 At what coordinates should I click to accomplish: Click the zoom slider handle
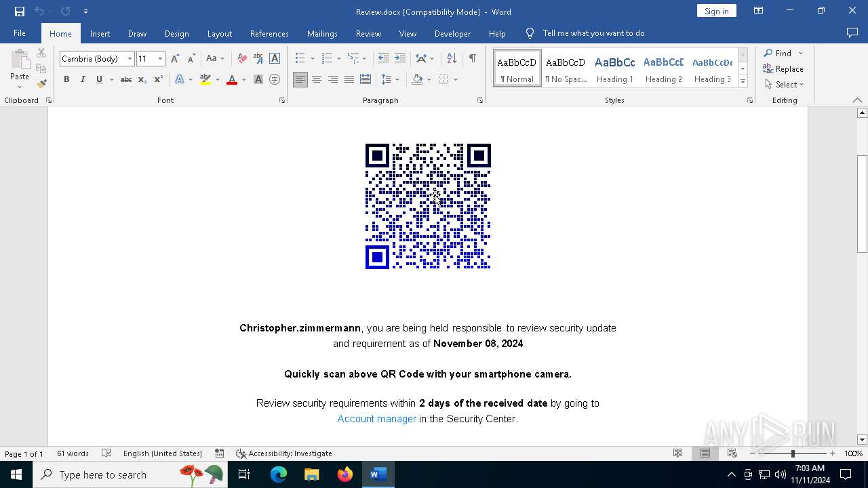point(793,453)
